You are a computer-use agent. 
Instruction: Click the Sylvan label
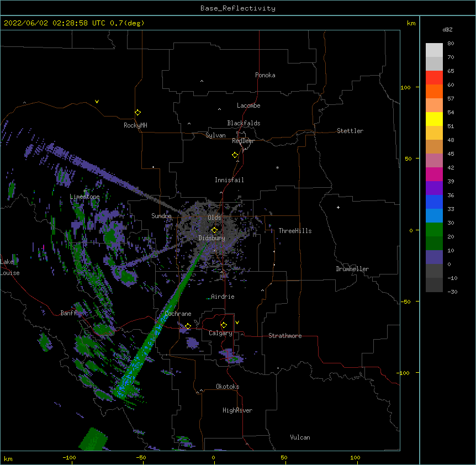[215, 135]
